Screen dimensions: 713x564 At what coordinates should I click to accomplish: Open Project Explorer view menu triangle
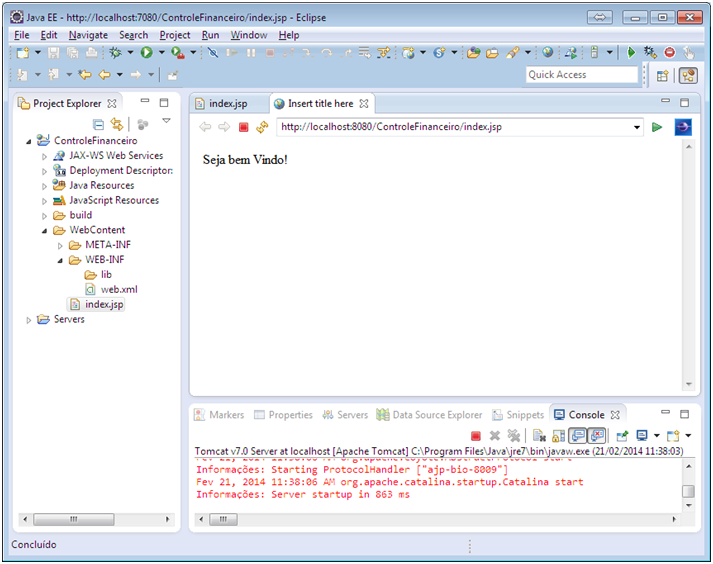(166, 121)
